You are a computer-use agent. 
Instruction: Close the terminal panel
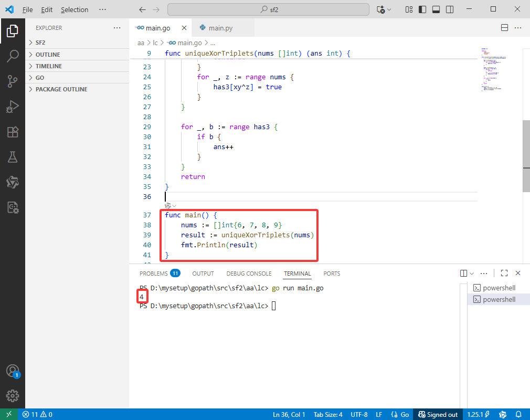pyautogui.click(x=518, y=273)
